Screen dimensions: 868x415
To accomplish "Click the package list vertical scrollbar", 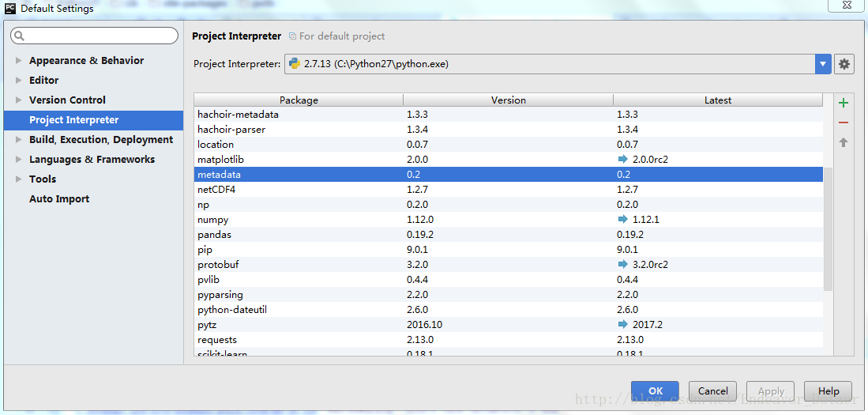I will tap(828, 228).
